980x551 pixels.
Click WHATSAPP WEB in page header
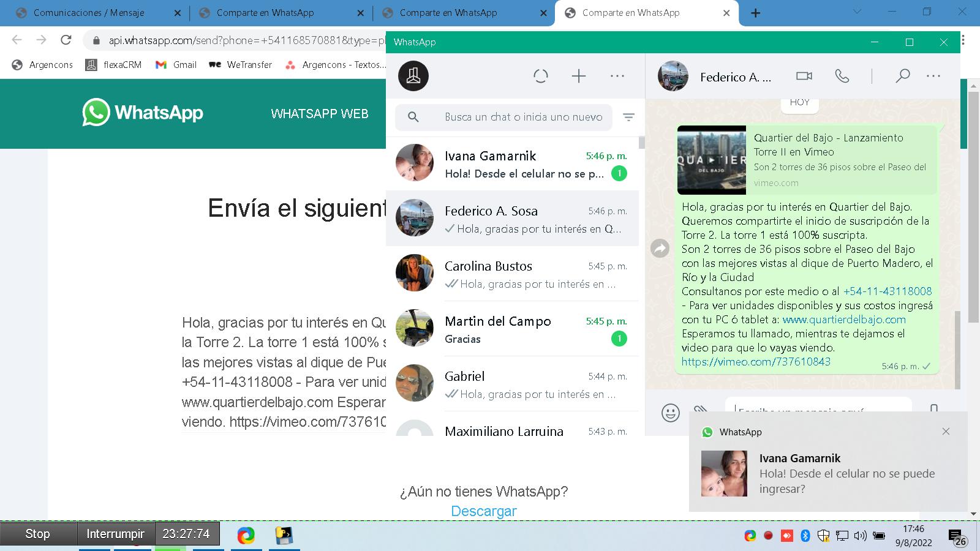coord(320,114)
